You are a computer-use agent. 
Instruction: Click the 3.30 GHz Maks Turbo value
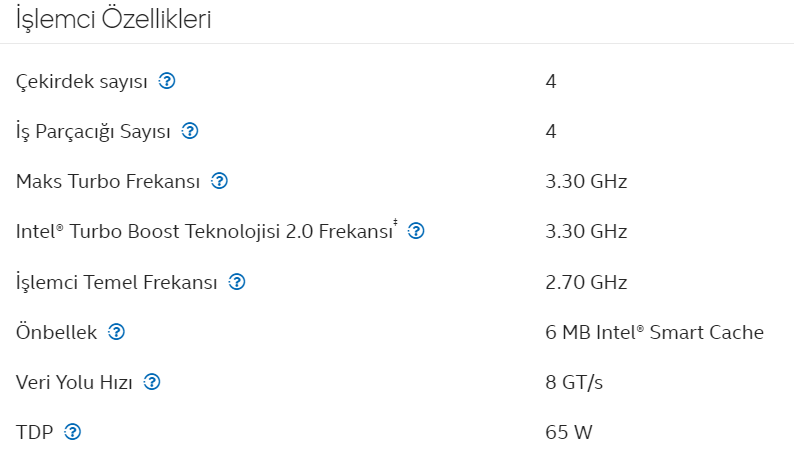[586, 181]
